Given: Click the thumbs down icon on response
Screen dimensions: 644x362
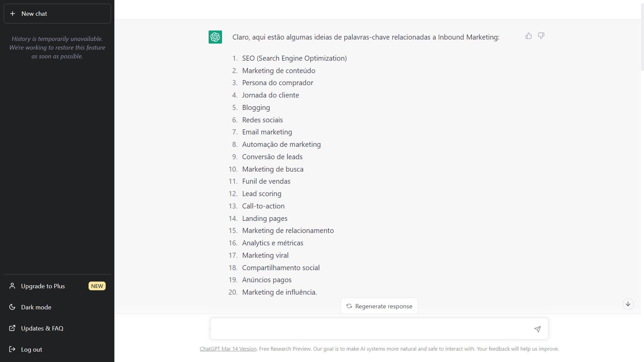Looking at the screenshot, I should pyautogui.click(x=541, y=36).
